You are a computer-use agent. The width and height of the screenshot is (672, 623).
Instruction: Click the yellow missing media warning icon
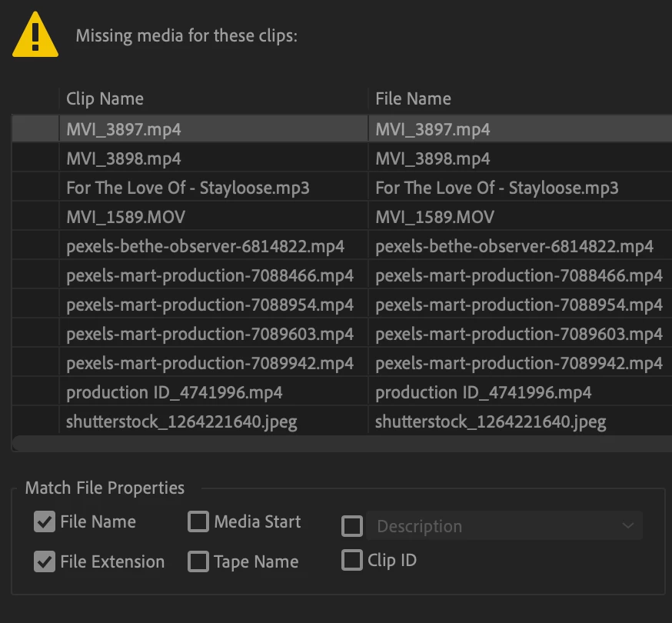[35, 36]
